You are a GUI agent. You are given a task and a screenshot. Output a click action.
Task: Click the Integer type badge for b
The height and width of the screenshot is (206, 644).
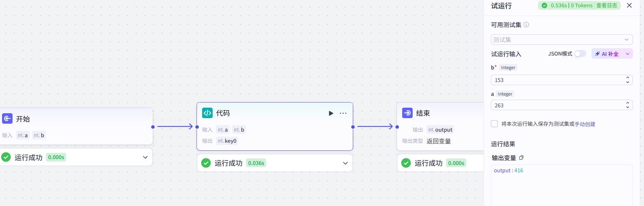[x=508, y=67]
